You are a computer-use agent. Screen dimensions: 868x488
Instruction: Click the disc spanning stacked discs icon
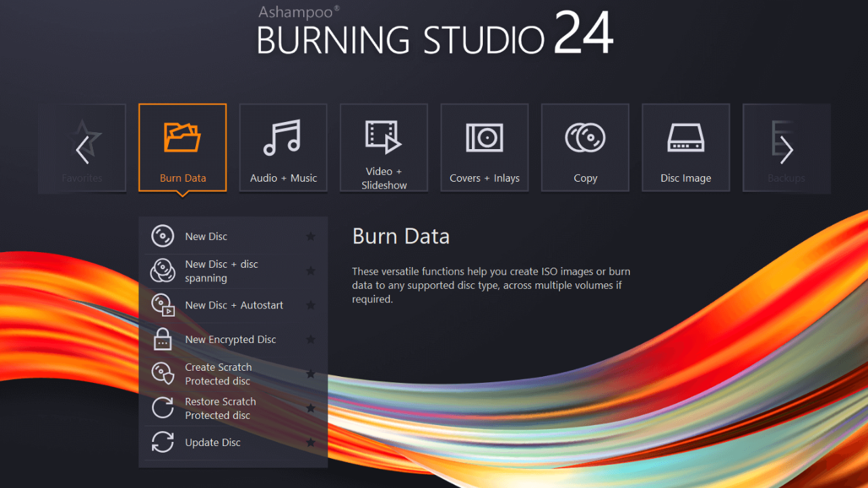pos(163,271)
